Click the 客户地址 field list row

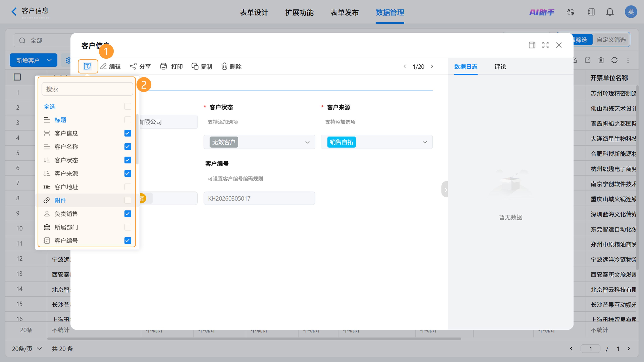(87, 187)
